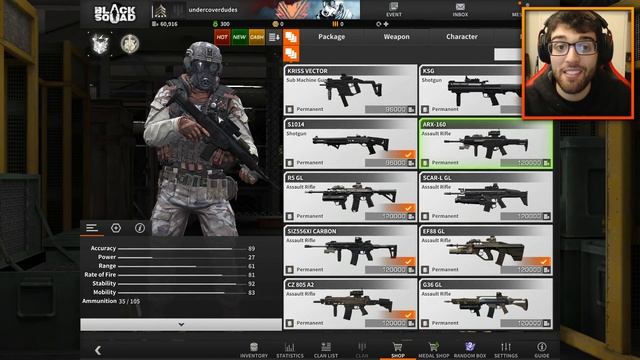Open Random Box from bottom bar

point(470,350)
